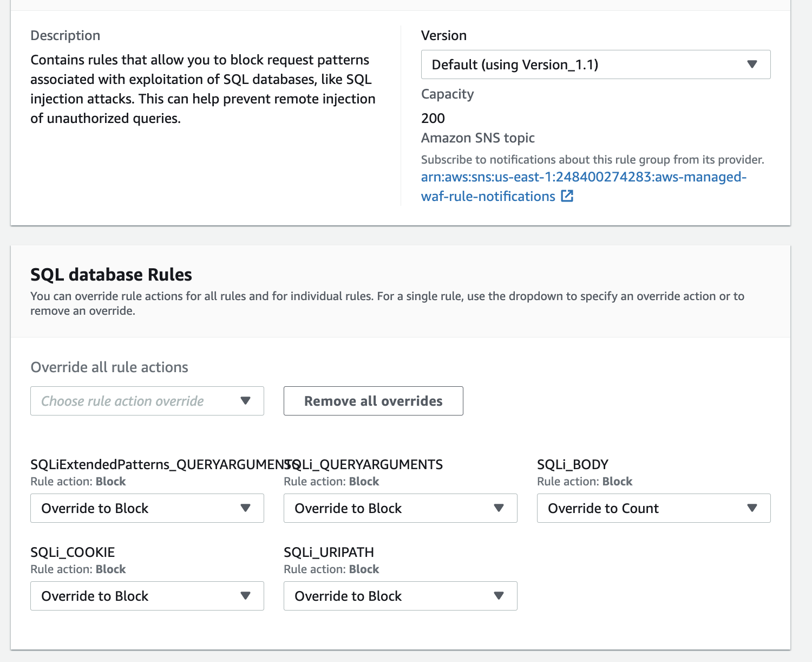Open the Choose rule action override dropdown
Viewport: 812px width, 662px height.
(x=135, y=401)
